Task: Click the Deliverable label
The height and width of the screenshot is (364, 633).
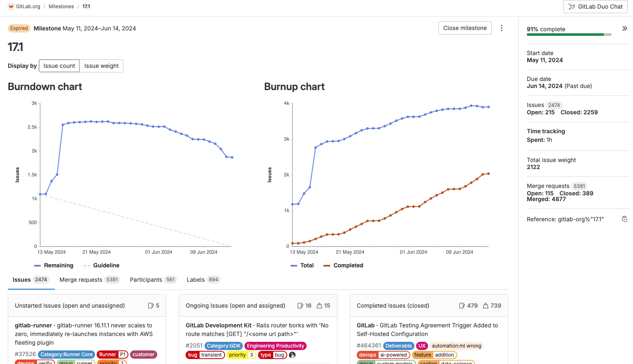Action: (398, 346)
